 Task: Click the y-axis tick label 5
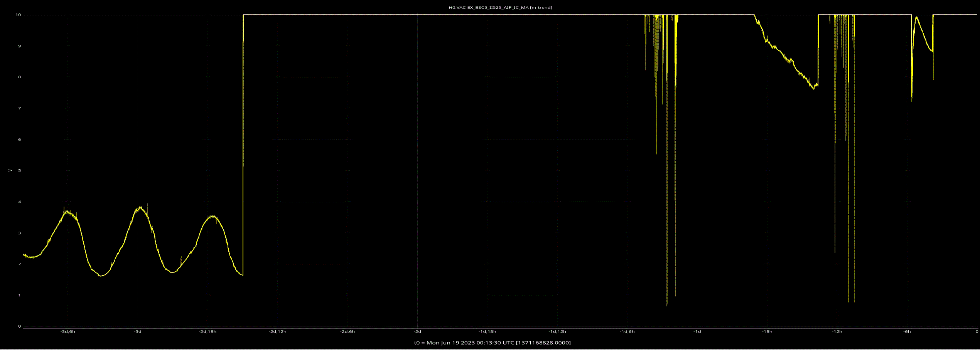tap(19, 171)
